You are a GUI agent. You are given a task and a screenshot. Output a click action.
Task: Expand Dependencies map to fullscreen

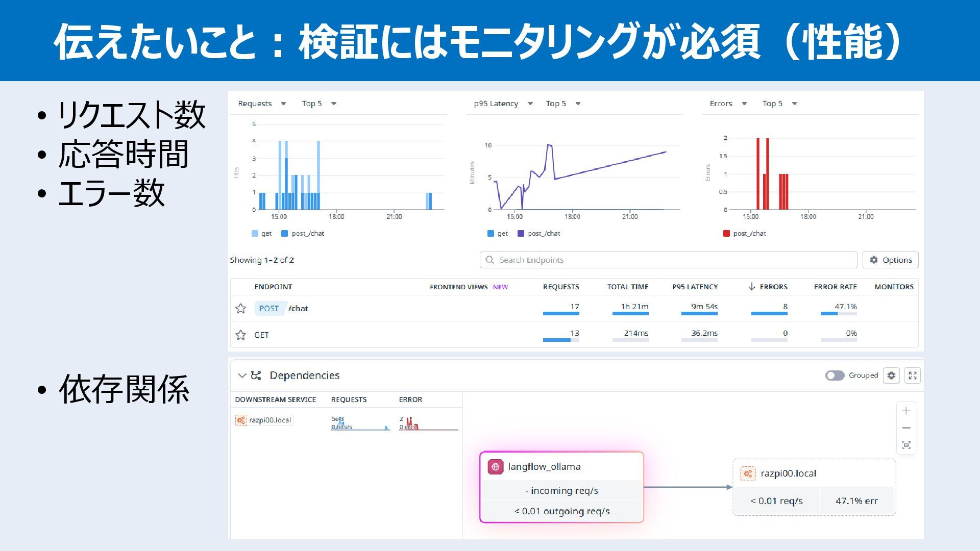(x=913, y=375)
